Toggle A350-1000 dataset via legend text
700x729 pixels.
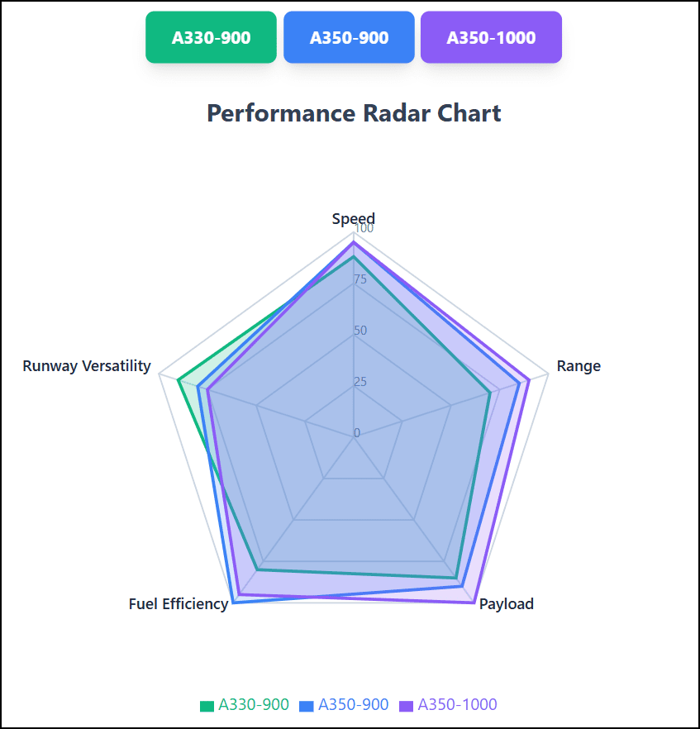[457, 705]
